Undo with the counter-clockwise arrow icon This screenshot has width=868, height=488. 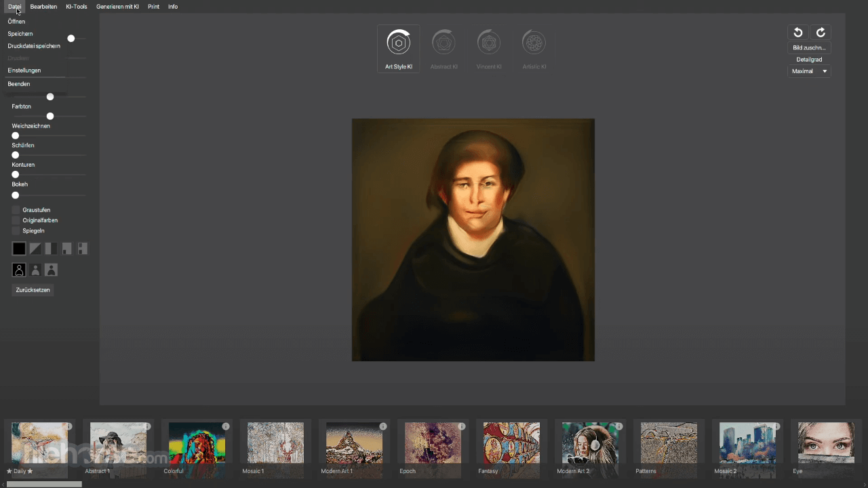click(798, 33)
